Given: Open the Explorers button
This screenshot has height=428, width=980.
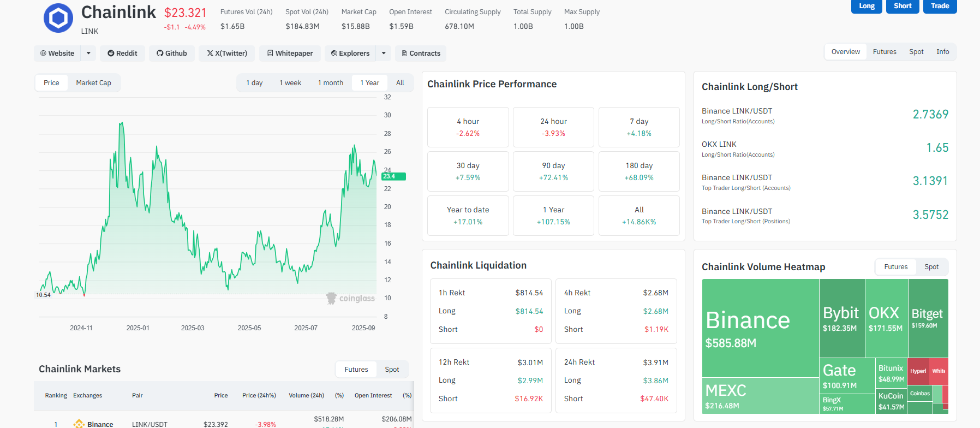Looking at the screenshot, I should click(350, 53).
